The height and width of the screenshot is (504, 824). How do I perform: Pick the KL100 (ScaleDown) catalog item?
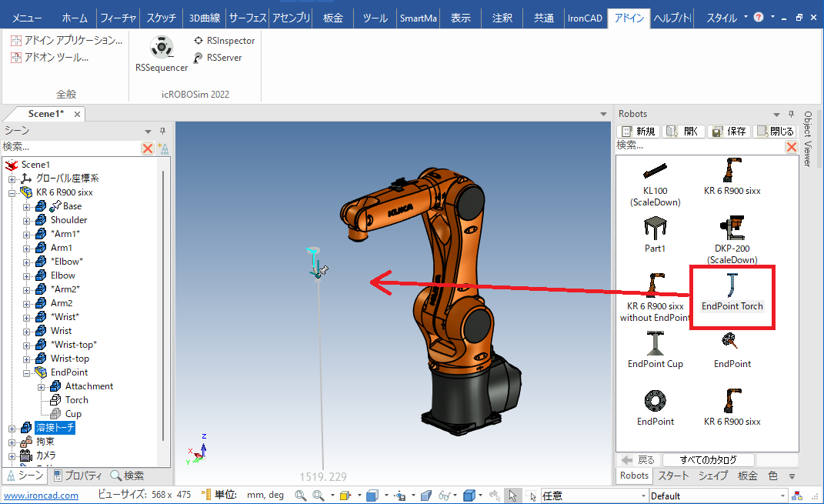pyautogui.click(x=655, y=180)
